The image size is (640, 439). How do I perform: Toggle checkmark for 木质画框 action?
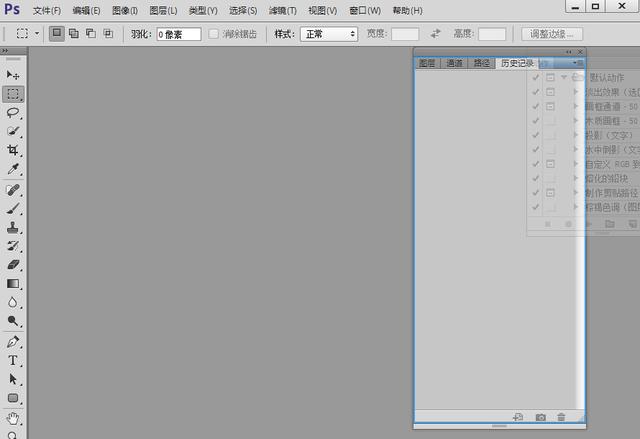tap(536, 120)
